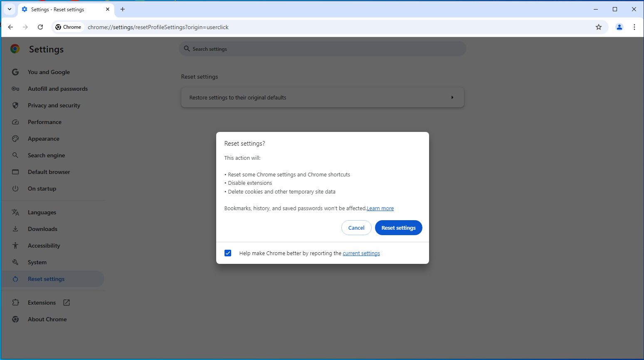644x360 pixels.
Task: Open the profile avatar icon
Action: 619,27
